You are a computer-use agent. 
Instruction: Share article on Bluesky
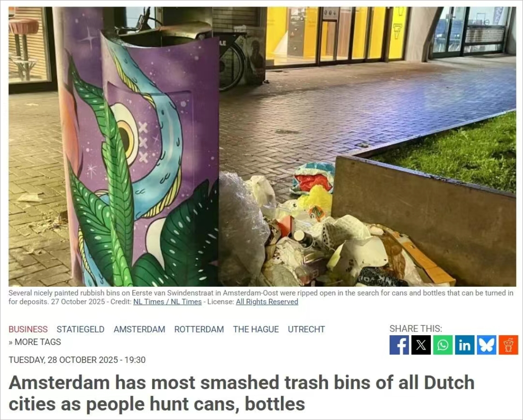[x=486, y=345]
